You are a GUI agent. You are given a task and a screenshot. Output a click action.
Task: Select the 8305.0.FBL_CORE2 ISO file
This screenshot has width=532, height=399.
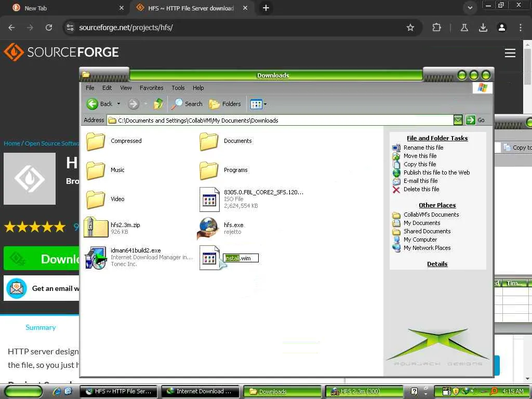click(251, 199)
